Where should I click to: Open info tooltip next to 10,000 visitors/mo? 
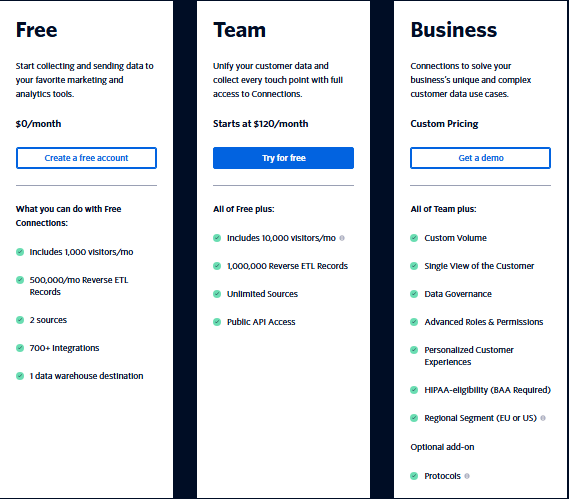(342, 238)
